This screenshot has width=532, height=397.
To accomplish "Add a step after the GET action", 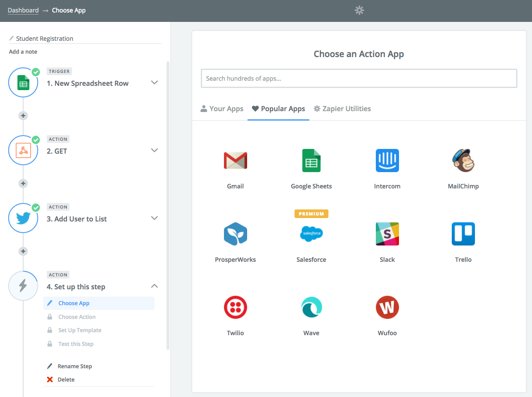I will coord(23,183).
